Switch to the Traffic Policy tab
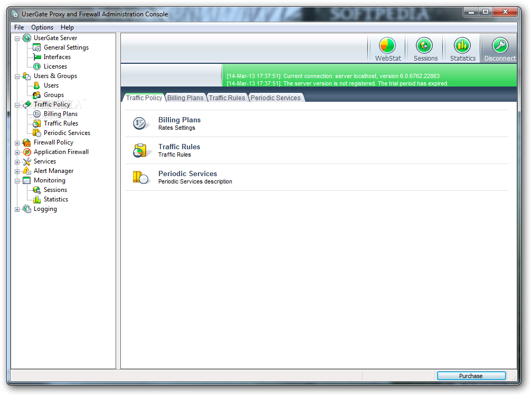Image resolution: width=532 pixels, height=396 pixels. point(144,98)
